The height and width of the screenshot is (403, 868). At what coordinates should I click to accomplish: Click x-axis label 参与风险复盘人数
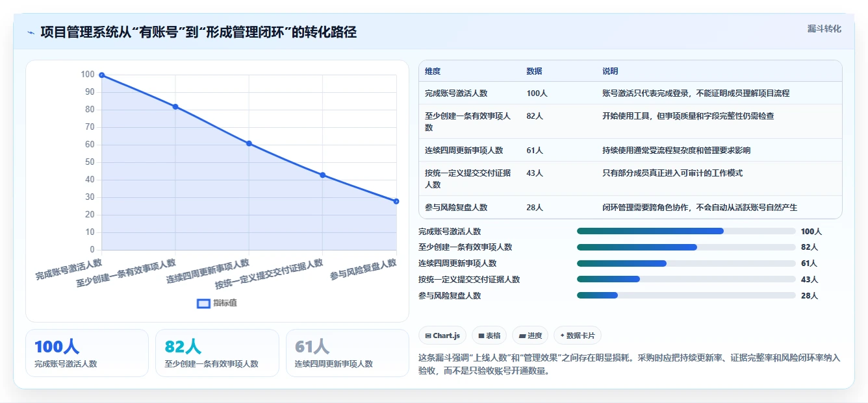tap(363, 269)
